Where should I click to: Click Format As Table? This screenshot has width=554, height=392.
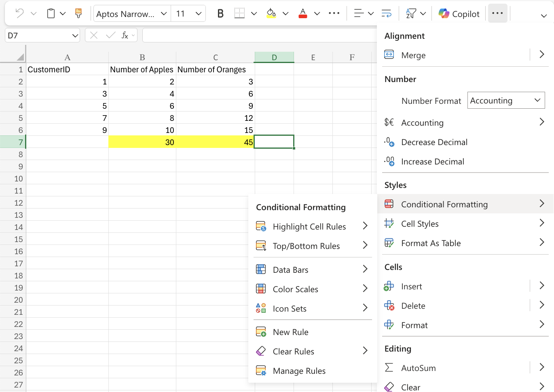(x=431, y=243)
